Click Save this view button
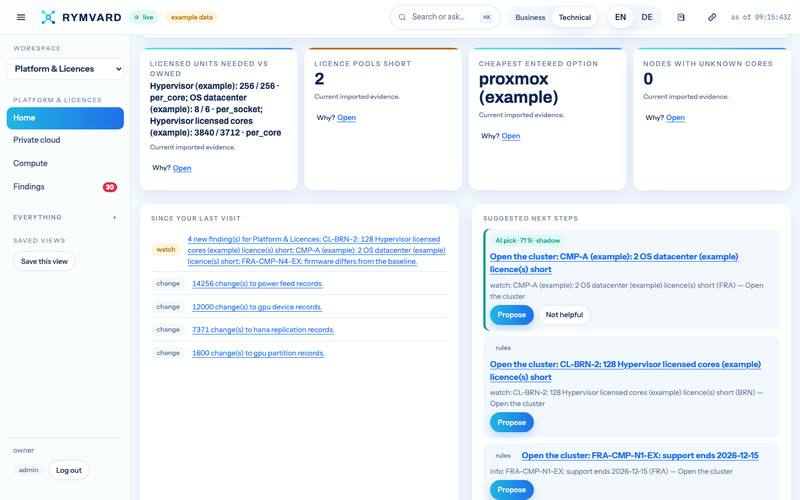800x500 pixels. [x=44, y=261]
